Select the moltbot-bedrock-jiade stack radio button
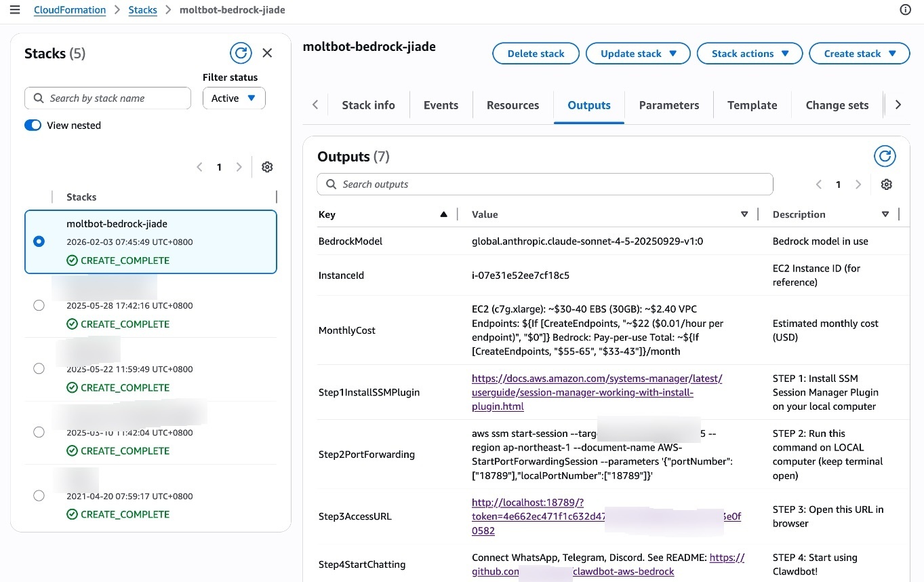Screen dimensions: 924x582 click(39, 241)
